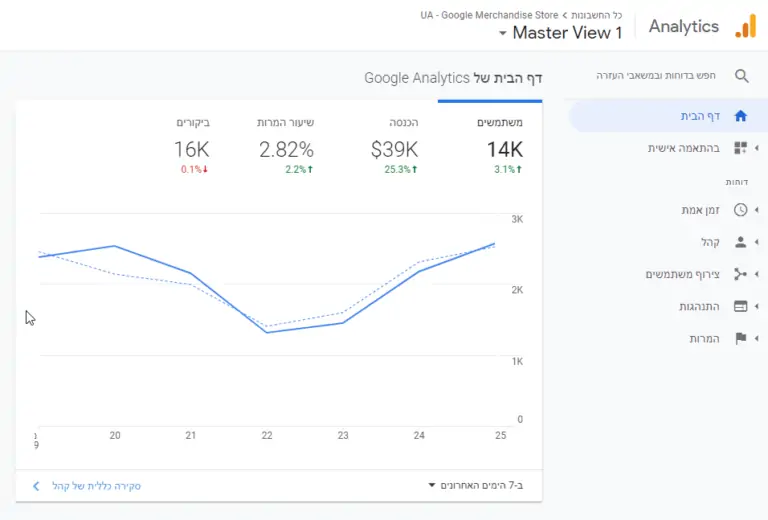Image resolution: width=768 pixels, height=520 pixels.
Task: Click the דוחות section heading
Action: (737, 182)
